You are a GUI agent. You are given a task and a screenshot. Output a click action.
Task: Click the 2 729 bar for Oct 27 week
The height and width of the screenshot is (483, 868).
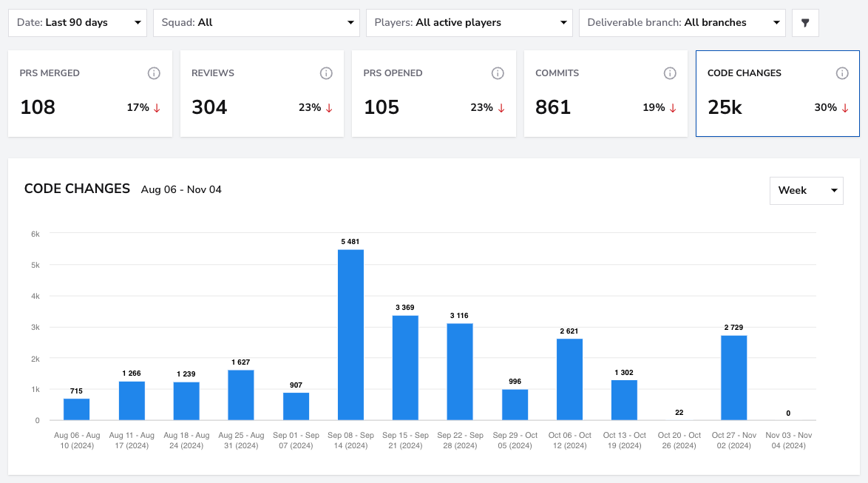733,378
